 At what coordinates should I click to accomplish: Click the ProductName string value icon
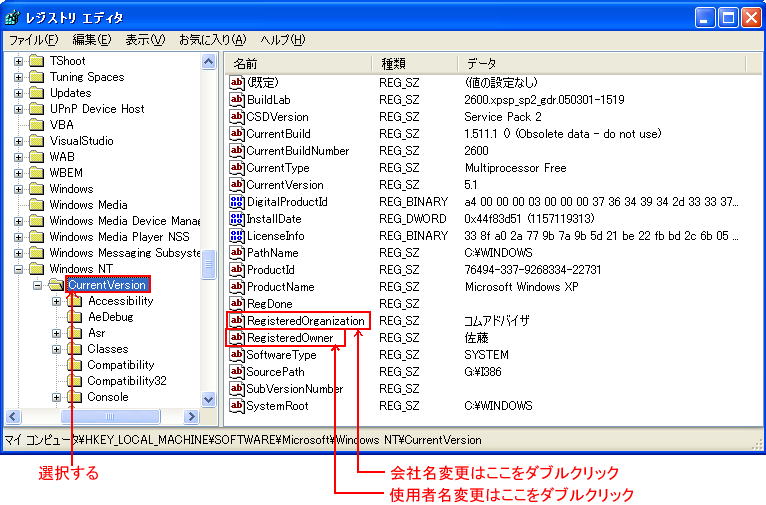coord(237,287)
